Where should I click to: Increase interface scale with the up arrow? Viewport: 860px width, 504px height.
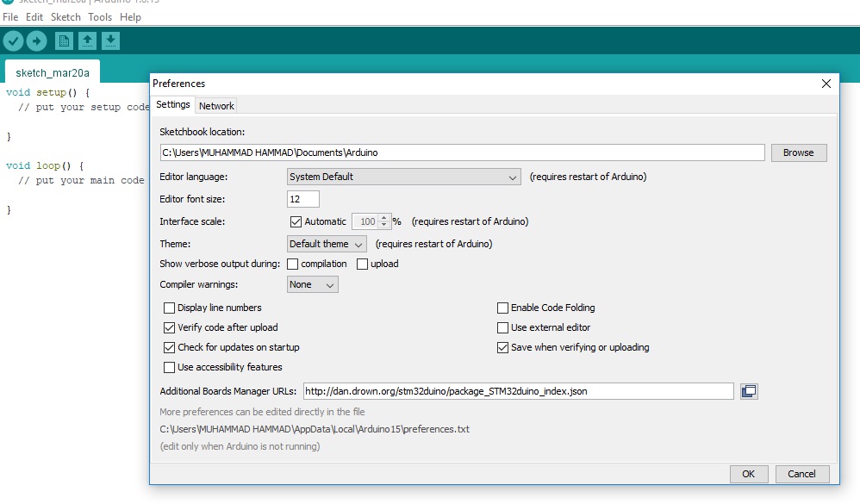[384, 218]
